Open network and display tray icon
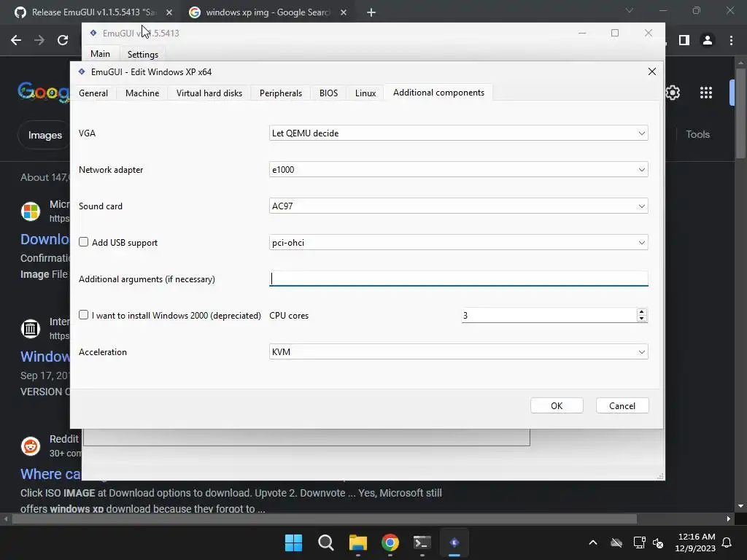Screen dimensions: 747x560 [639, 542]
